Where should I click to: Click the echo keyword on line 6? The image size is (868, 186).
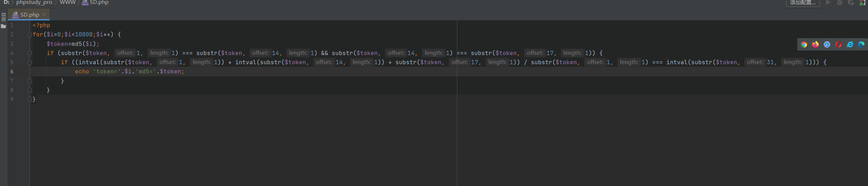click(x=82, y=71)
